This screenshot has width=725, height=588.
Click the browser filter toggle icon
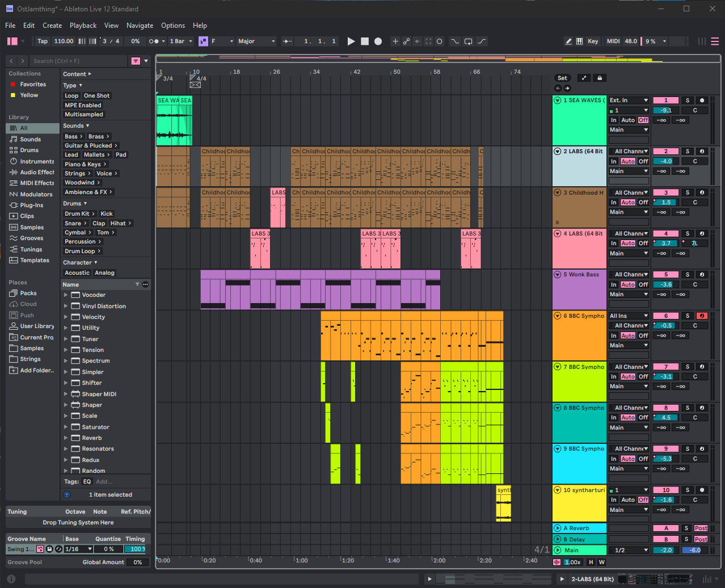[x=136, y=61]
